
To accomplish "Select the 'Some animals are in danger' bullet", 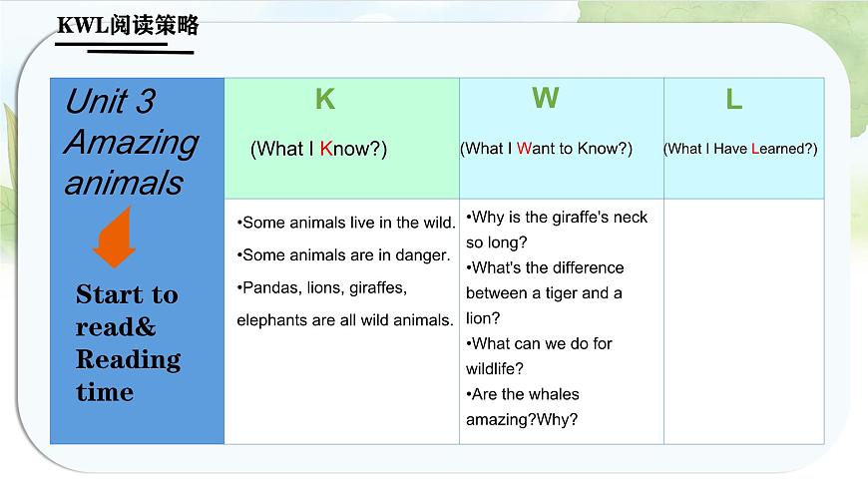I will click(x=343, y=255).
